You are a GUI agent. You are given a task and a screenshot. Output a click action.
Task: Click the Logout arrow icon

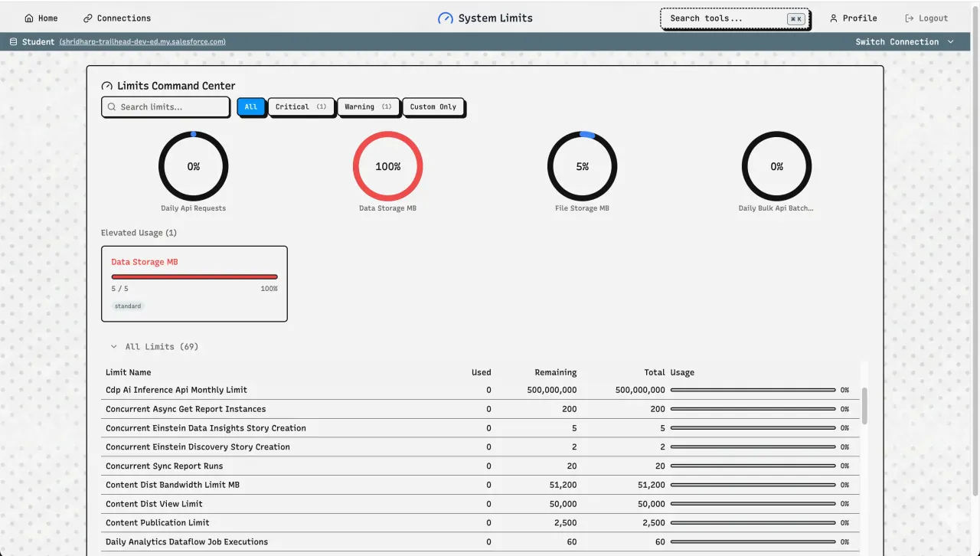(x=910, y=18)
